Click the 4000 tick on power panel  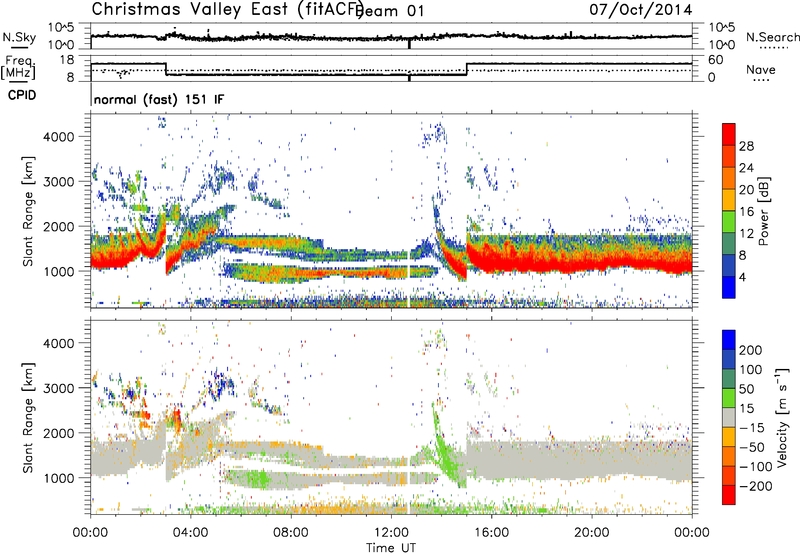pos(58,137)
